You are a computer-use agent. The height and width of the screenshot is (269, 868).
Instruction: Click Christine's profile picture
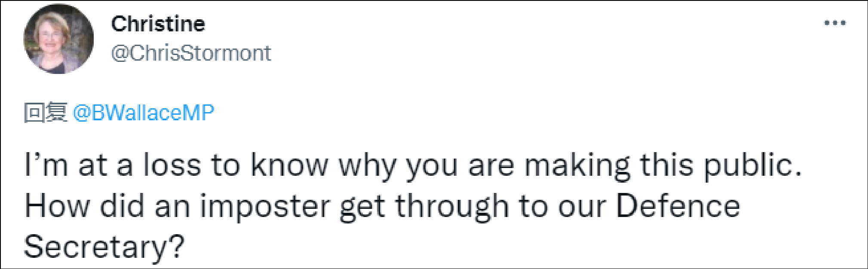[58, 39]
